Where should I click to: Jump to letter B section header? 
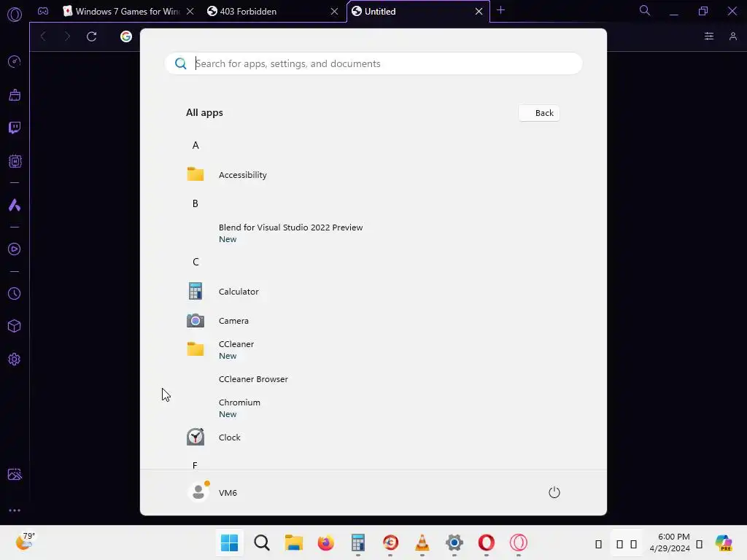coord(196,204)
